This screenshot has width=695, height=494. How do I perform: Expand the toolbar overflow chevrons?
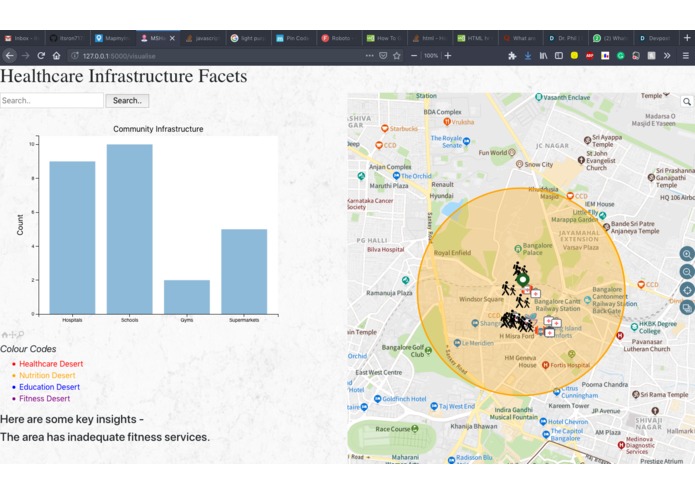(x=667, y=56)
